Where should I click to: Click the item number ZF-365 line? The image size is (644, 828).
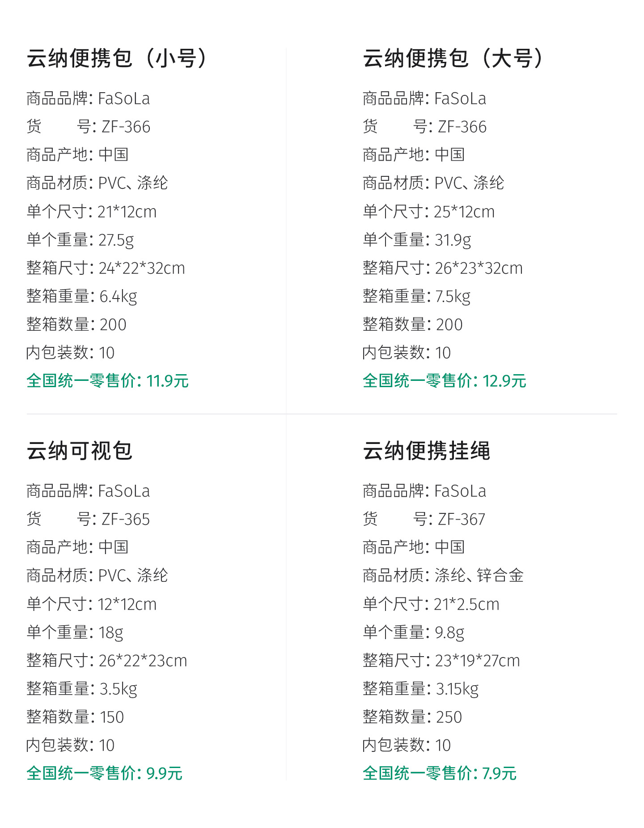pyautogui.click(x=88, y=519)
